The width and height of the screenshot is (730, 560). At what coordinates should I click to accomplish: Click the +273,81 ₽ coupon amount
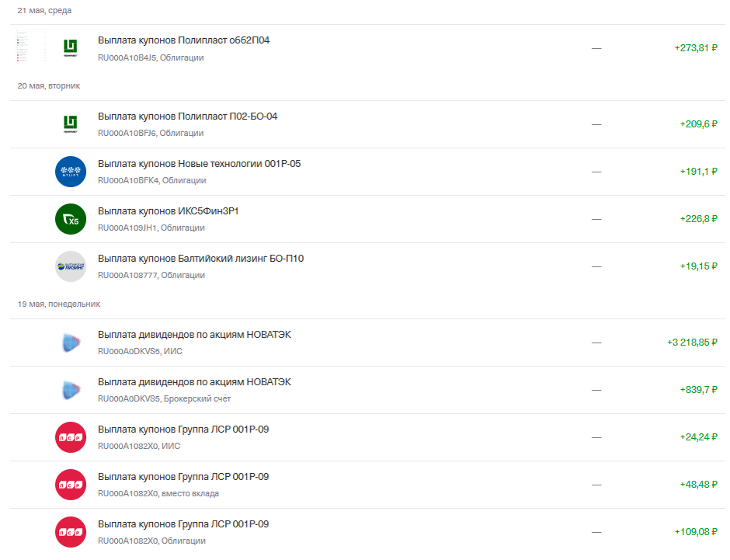tap(696, 48)
